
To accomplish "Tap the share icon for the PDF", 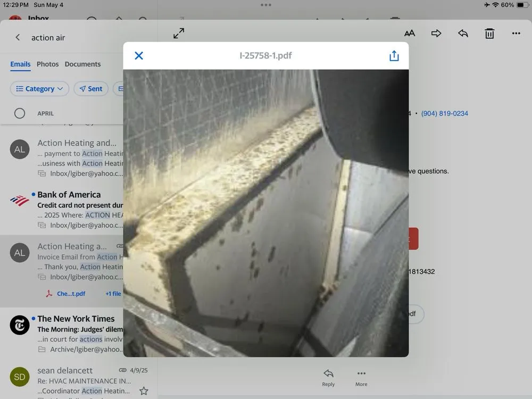I will (394, 56).
